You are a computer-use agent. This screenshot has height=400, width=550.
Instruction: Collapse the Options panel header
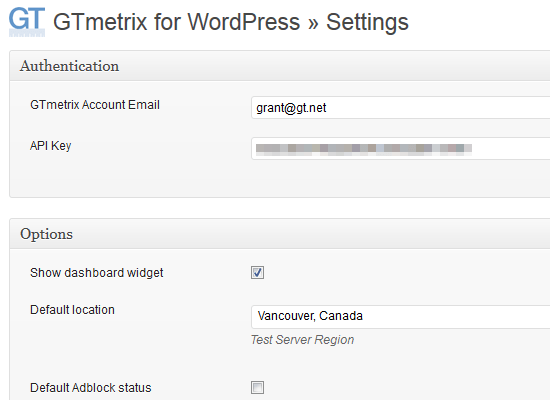click(280, 234)
